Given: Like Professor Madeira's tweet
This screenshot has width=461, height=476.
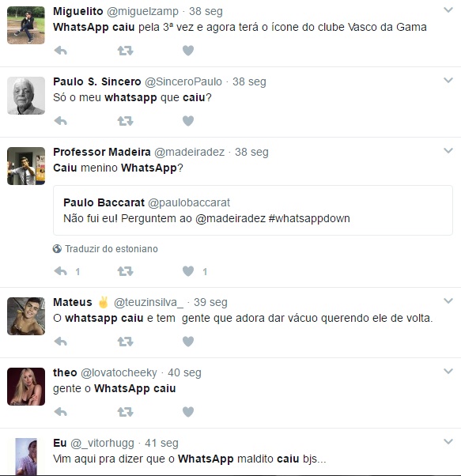Looking at the screenshot, I should (188, 271).
